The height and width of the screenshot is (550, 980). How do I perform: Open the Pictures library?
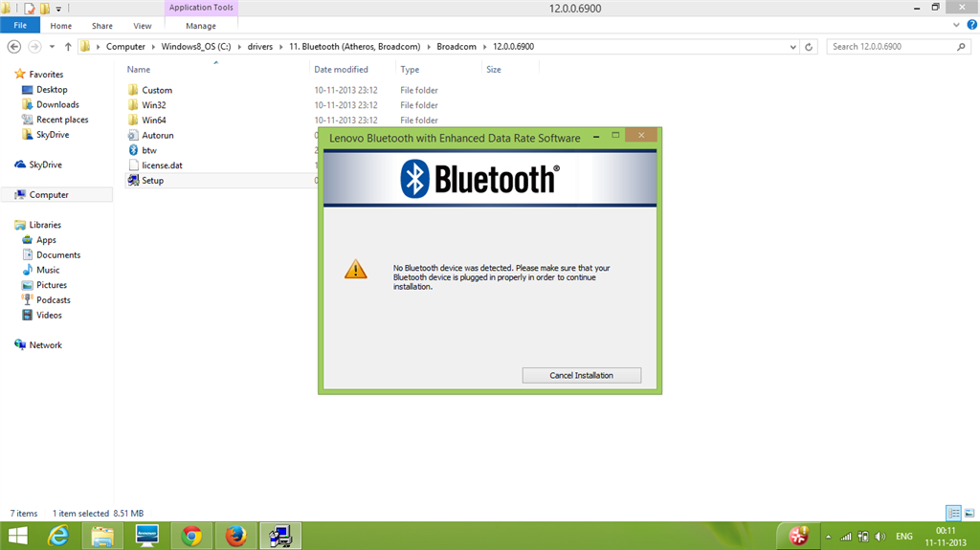point(52,284)
